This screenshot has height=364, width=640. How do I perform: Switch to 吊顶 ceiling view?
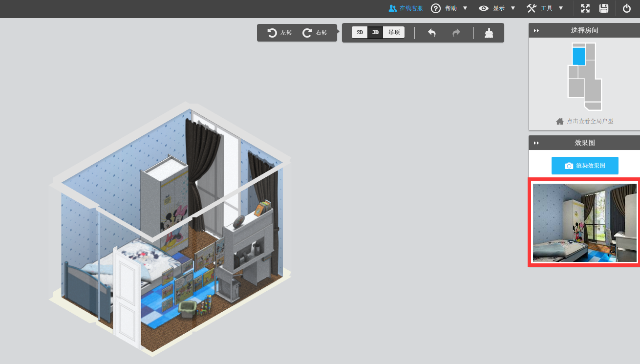394,33
